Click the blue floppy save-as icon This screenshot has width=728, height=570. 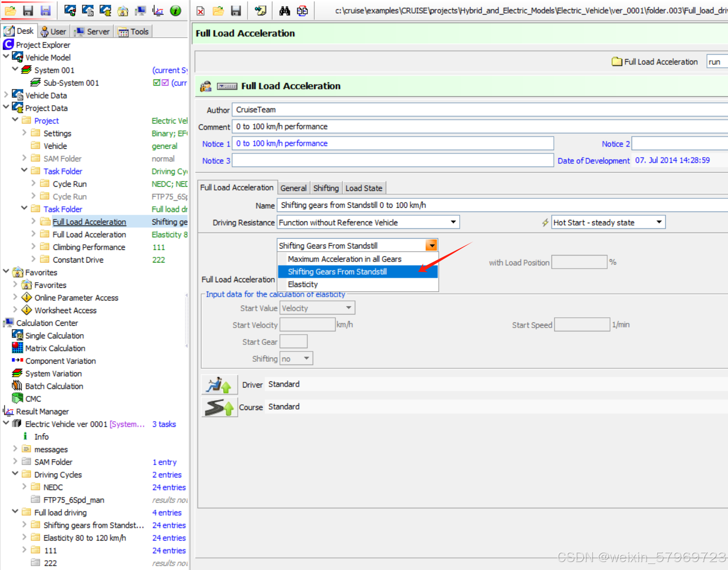point(45,10)
